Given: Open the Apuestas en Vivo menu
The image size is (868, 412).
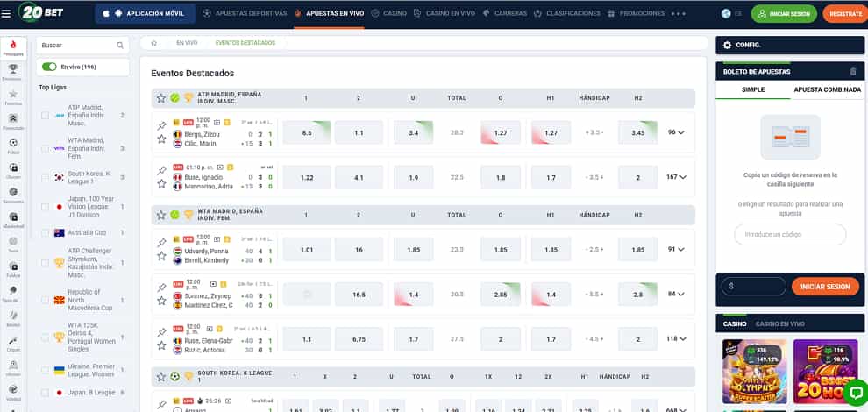Looking at the screenshot, I should pos(329,13).
